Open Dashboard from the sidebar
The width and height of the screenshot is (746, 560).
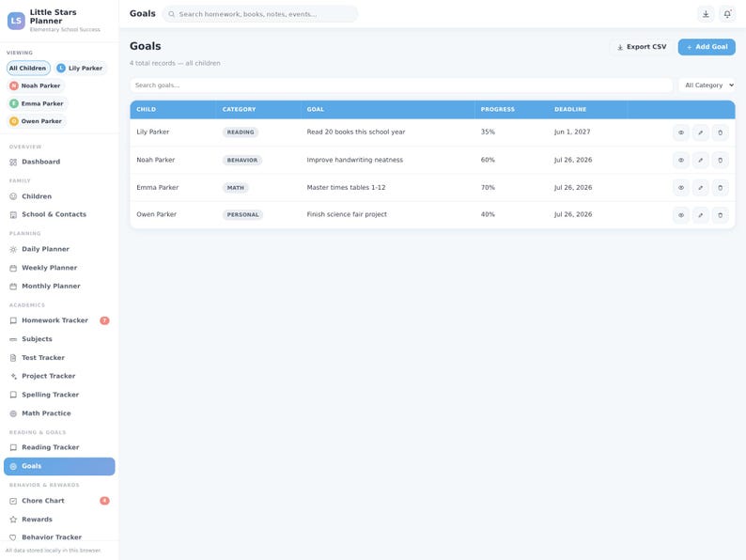(x=59, y=162)
